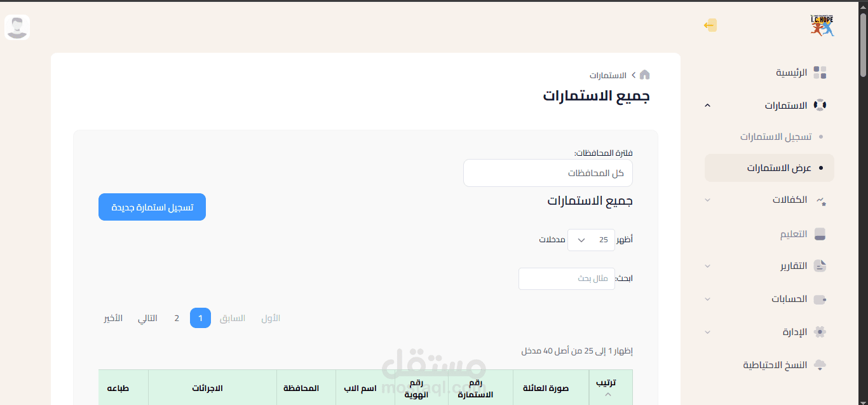Click the I.C. Hope logo

tap(822, 25)
